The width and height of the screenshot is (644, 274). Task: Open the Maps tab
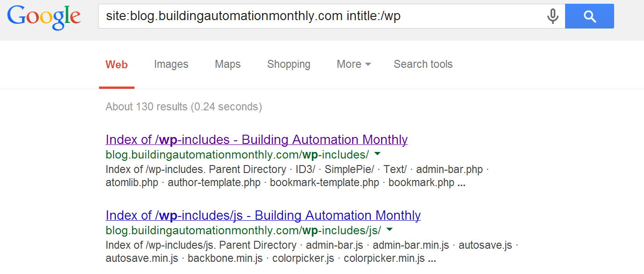(228, 65)
